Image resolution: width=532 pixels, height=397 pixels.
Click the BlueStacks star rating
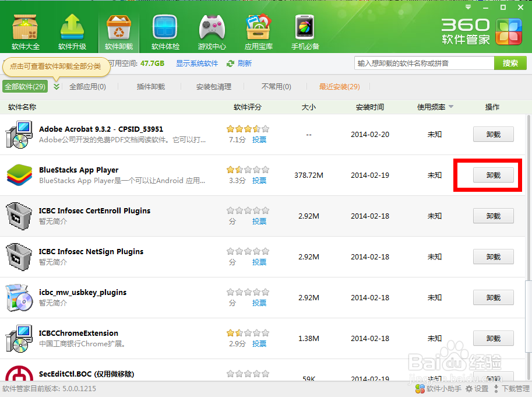pyautogui.click(x=248, y=170)
